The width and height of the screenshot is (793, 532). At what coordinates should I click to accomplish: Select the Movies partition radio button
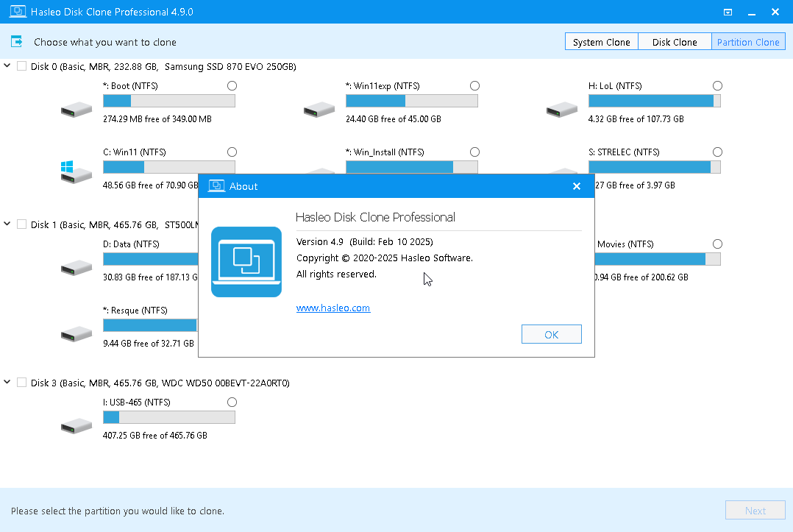tap(718, 244)
